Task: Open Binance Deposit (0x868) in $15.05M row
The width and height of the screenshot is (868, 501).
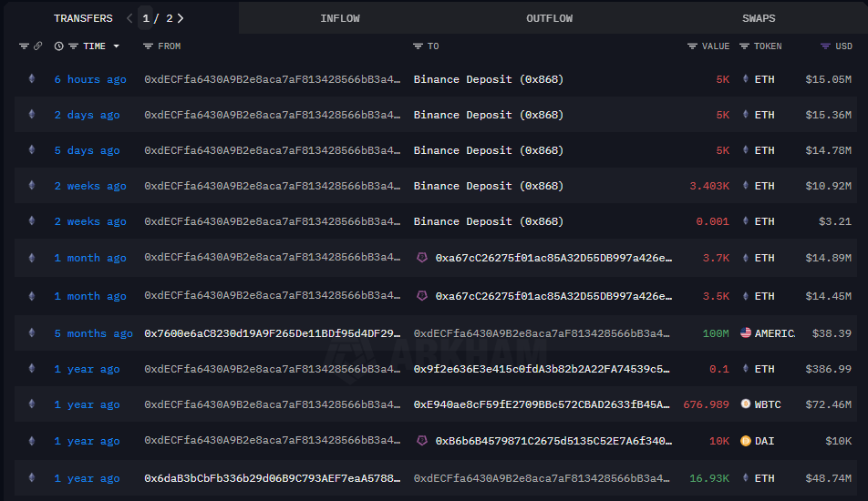Action: point(489,79)
